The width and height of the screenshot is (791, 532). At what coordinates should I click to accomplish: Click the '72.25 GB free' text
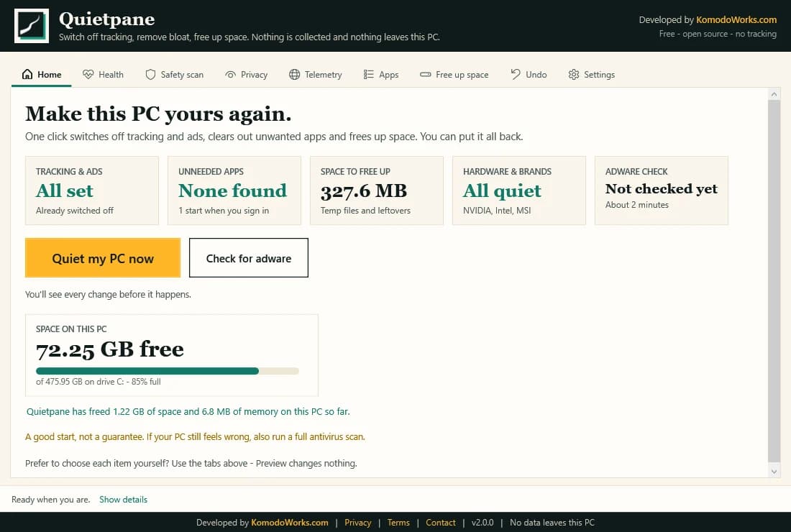[110, 349]
